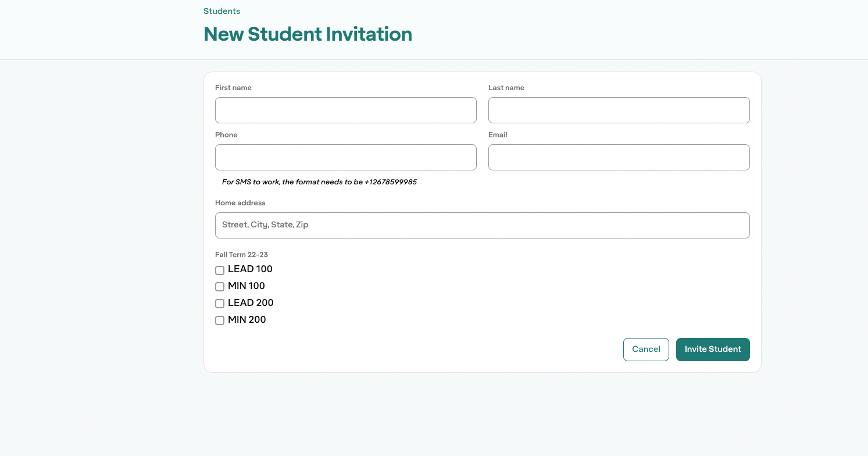Click the "Last name" field label
This screenshot has width=868, height=456.
(x=506, y=88)
